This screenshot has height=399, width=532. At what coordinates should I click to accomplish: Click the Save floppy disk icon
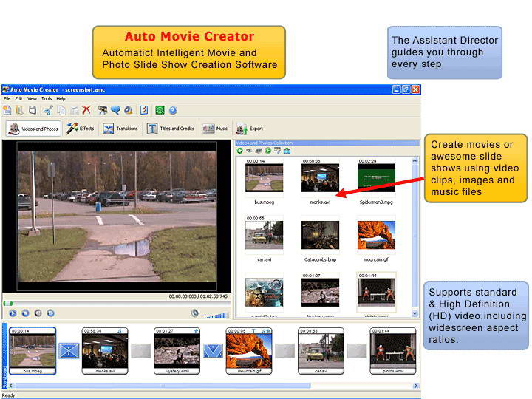tap(33, 110)
